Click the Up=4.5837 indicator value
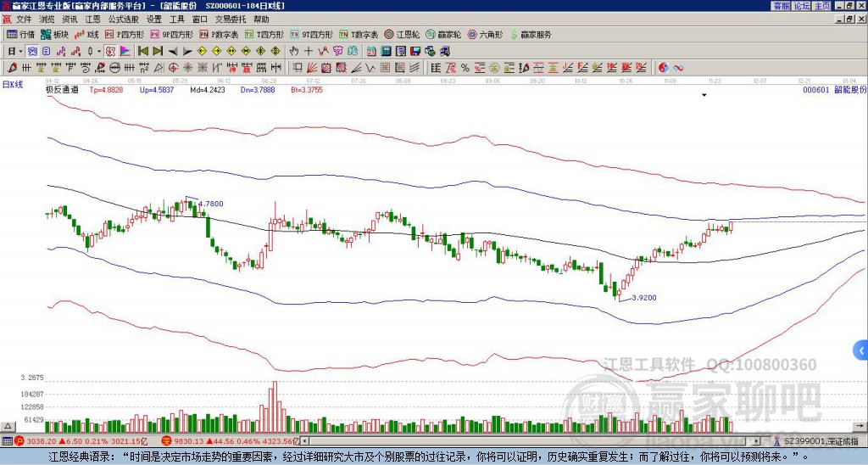The height and width of the screenshot is (465, 868). coord(157,90)
